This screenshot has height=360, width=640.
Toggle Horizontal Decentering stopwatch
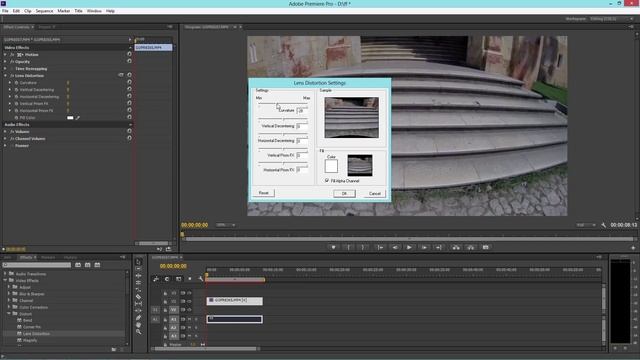pyautogui.click(x=17, y=96)
